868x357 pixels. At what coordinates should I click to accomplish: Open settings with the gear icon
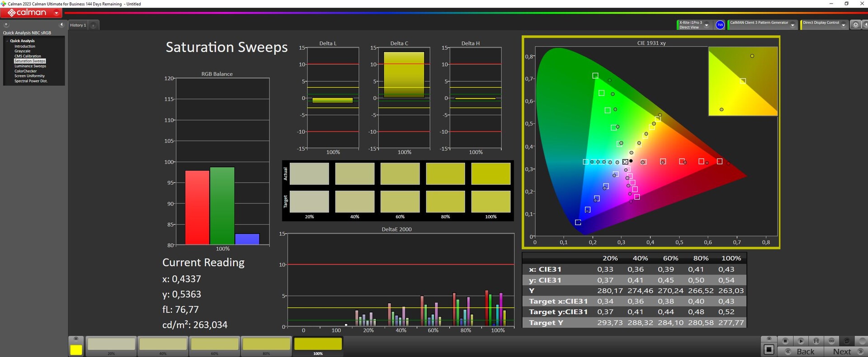pyautogui.click(x=855, y=25)
